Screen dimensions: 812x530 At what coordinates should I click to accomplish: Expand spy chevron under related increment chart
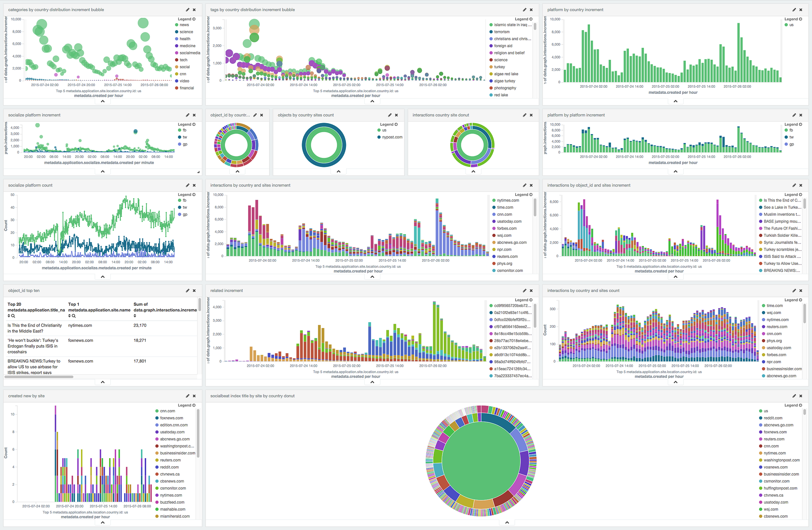(x=372, y=382)
